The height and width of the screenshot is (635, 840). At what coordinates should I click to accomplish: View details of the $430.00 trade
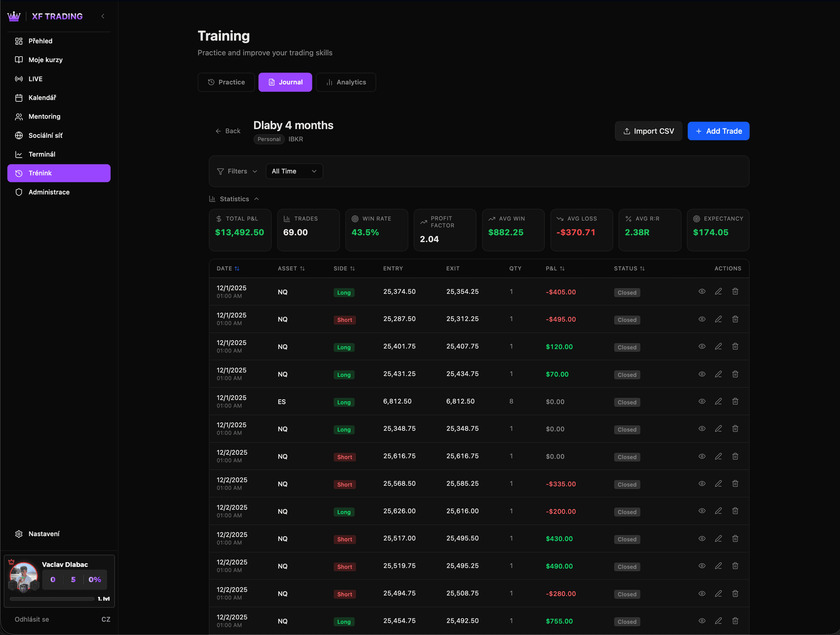[702, 539]
